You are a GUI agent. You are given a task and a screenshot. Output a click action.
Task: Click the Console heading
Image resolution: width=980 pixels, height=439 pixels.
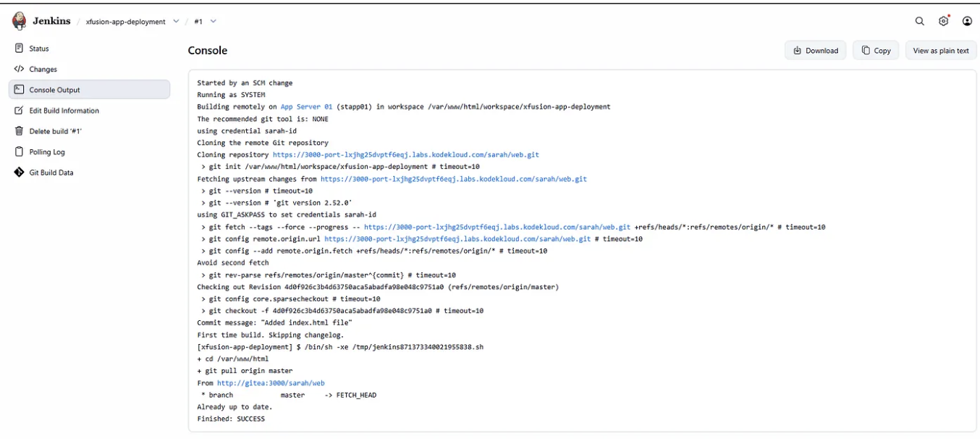point(208,51)
